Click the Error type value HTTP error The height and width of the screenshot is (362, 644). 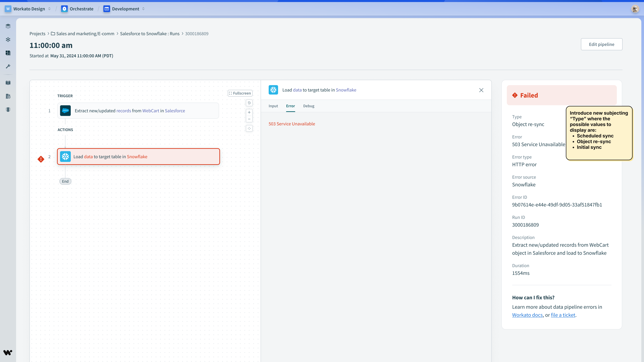point(524,165)
